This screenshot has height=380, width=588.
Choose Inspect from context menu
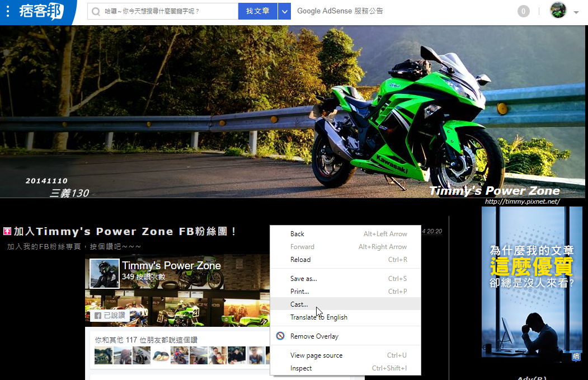point(345,368)
